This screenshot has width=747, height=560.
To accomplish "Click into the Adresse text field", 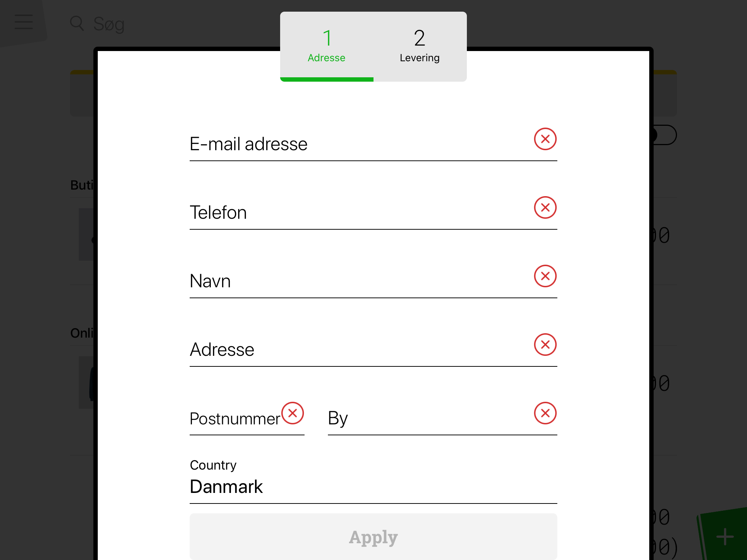I will pos(357,350).
